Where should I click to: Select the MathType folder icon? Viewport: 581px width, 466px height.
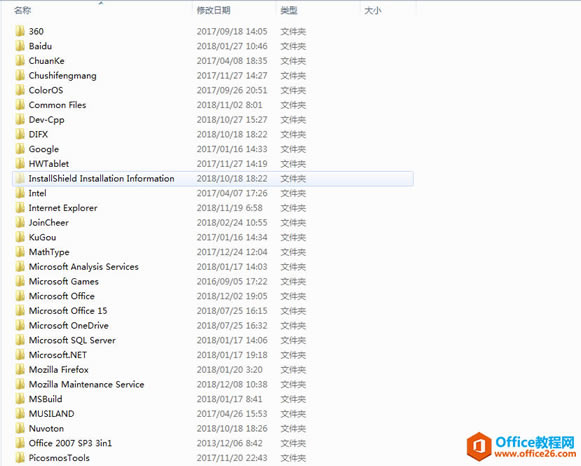[20, 252]
